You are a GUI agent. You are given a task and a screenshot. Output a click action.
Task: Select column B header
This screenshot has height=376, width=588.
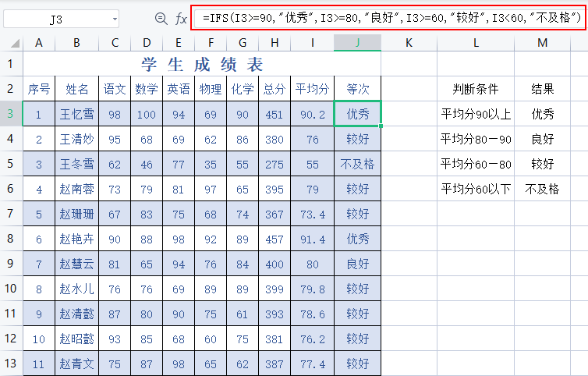[x=77, y=43]
